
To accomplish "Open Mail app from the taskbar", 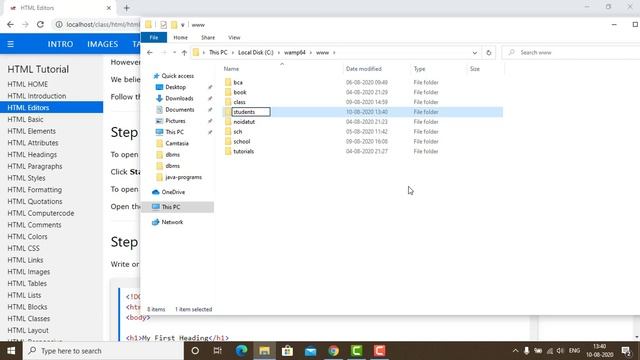I will pyautogui.click(x=311, y=351).
